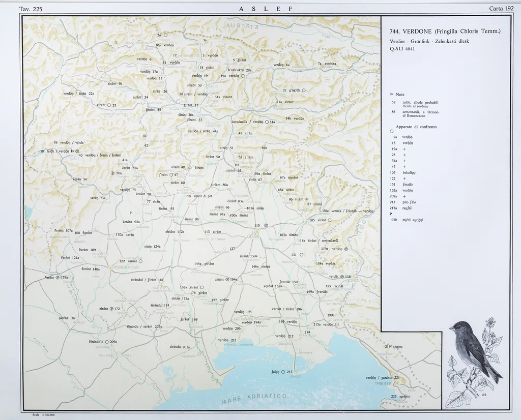Click the circle marker at 213 near Grado
The height and width of the screenshot is (420, 521).
click(283, 372)
